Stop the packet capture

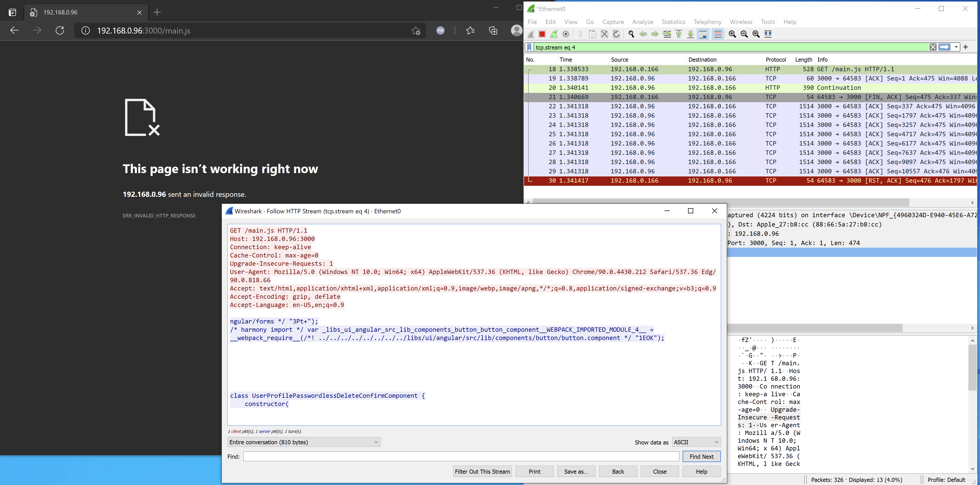[542, 34]
